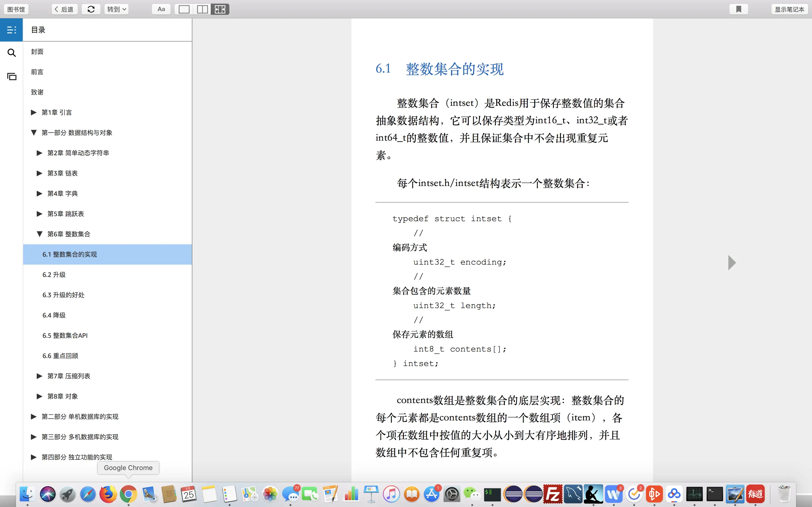
Task: Click the 图书馆 library button
Action: click(x=16, y=9)
